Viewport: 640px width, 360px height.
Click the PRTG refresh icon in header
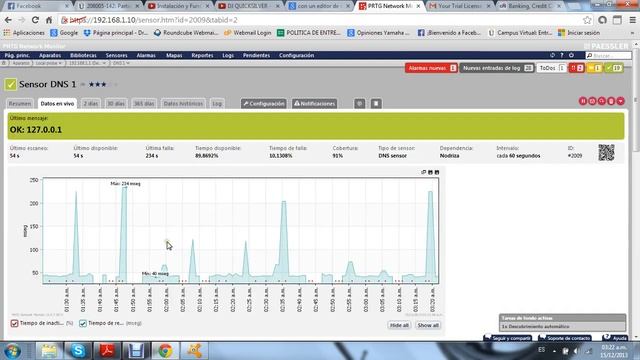552,55
